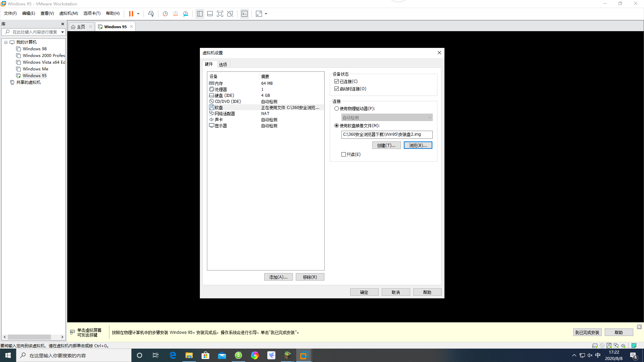Uncheck 启动时连接(O) option
Viewport: 644px width, 362px height.
(x=337, y=88)
